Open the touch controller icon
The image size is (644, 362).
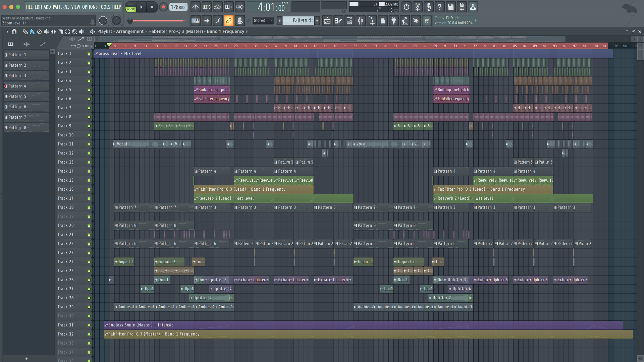[416, 21]
